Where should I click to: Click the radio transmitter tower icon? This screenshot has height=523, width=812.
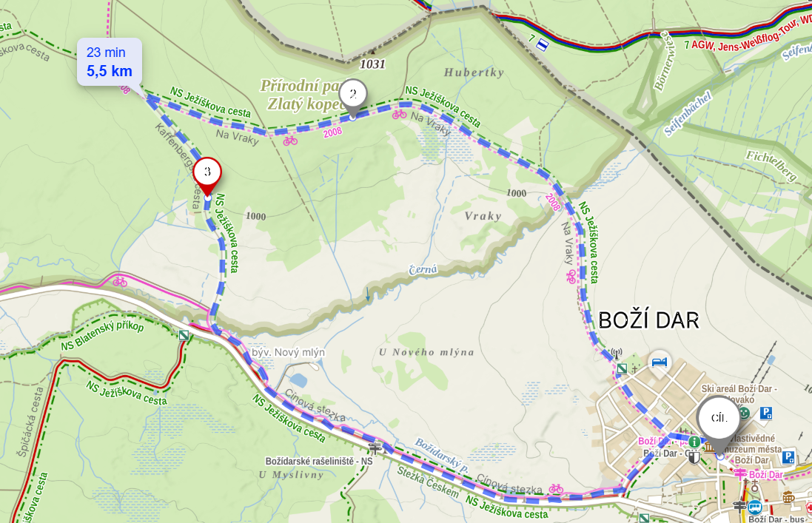pos(617,354)
